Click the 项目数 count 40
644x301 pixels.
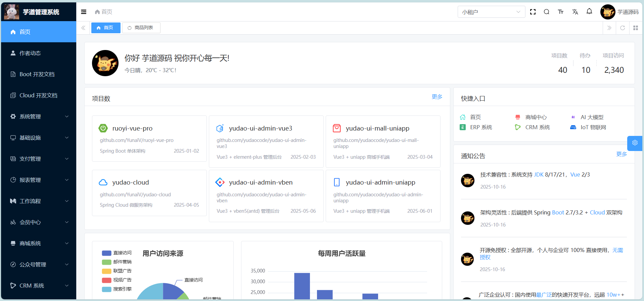coord(562,70)
